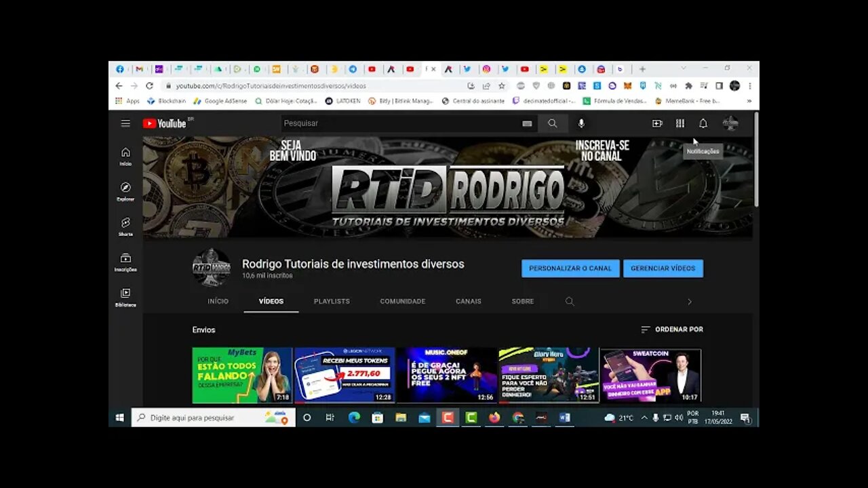
Task: Go to YouTube home via logo
Action: (165, 123)
